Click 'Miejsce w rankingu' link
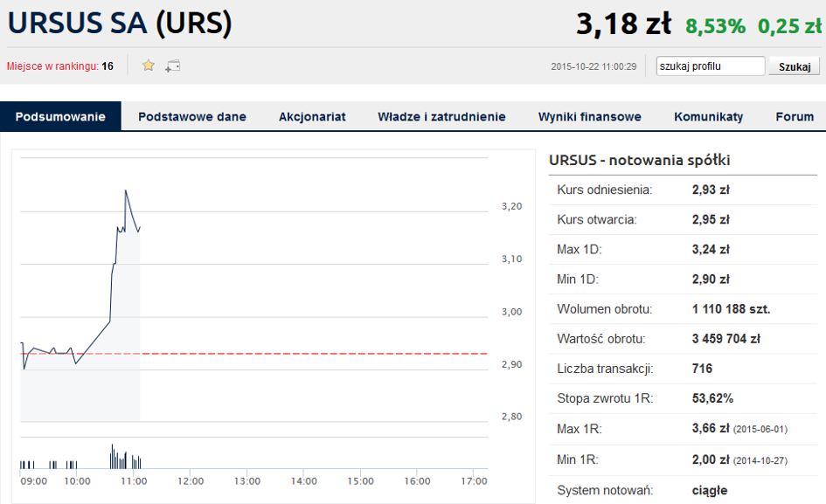 pos(52,66)
